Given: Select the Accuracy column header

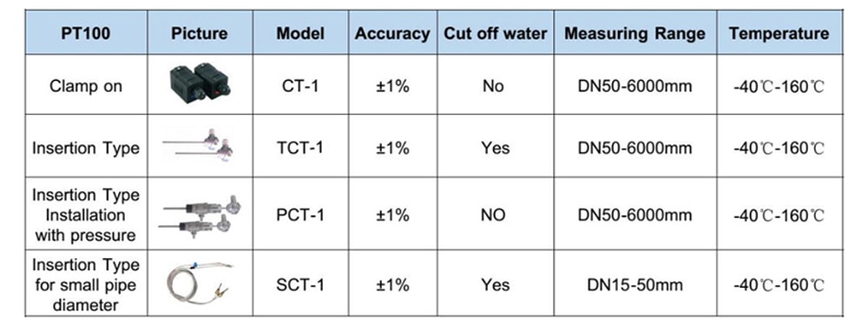Looking at the screenshot, I should click(392, 33).
